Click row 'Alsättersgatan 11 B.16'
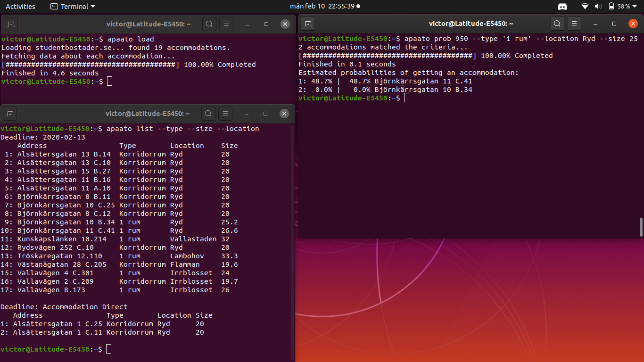The image size is (644, 362). tap(117, 180)
